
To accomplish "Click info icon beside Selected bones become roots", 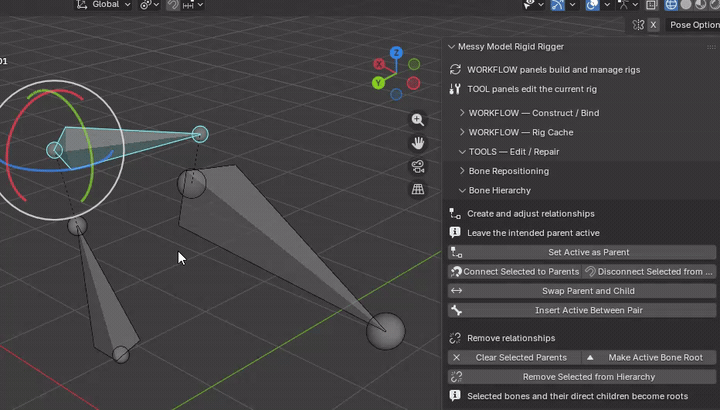I will (x=455, y=395).
